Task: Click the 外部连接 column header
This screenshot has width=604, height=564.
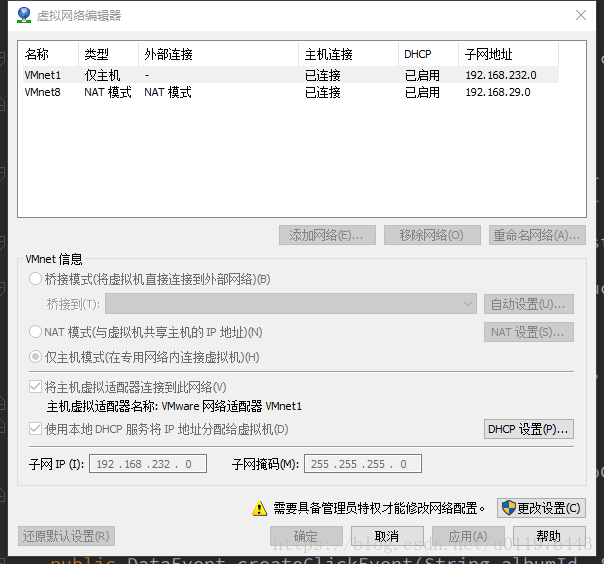Action: (x=218, y=54)
